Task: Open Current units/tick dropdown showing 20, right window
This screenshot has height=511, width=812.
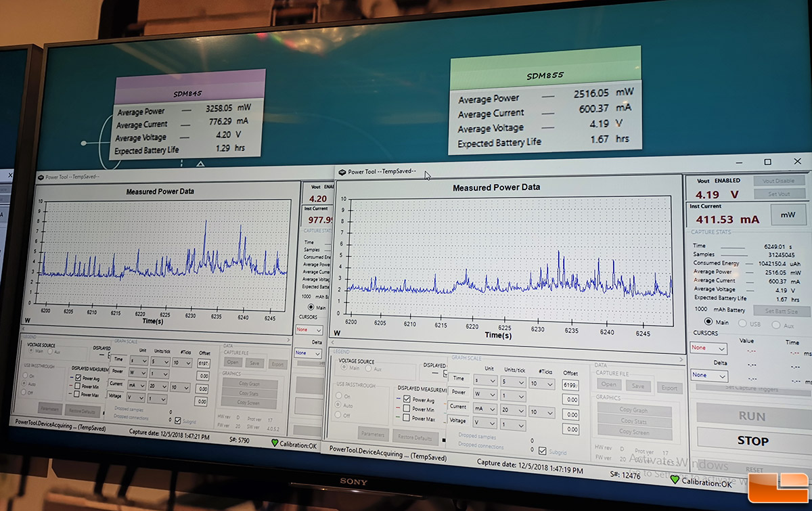Action: click(x=513, y=412)
